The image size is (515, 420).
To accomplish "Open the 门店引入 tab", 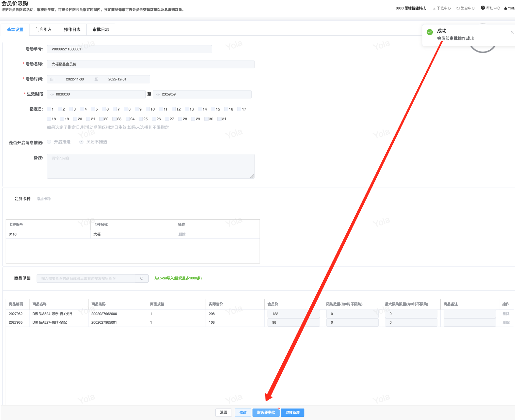I will tap(44, 29).
